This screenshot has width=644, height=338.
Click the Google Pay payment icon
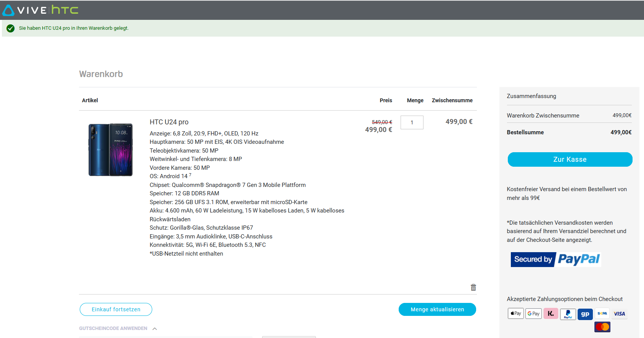[x=533, y=314]
